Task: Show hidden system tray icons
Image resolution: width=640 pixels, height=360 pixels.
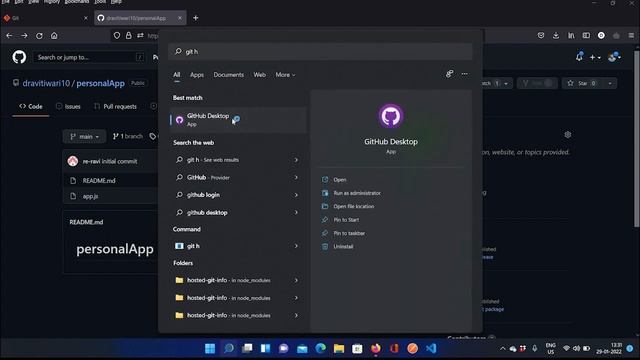Action: [x=502, y=349]
